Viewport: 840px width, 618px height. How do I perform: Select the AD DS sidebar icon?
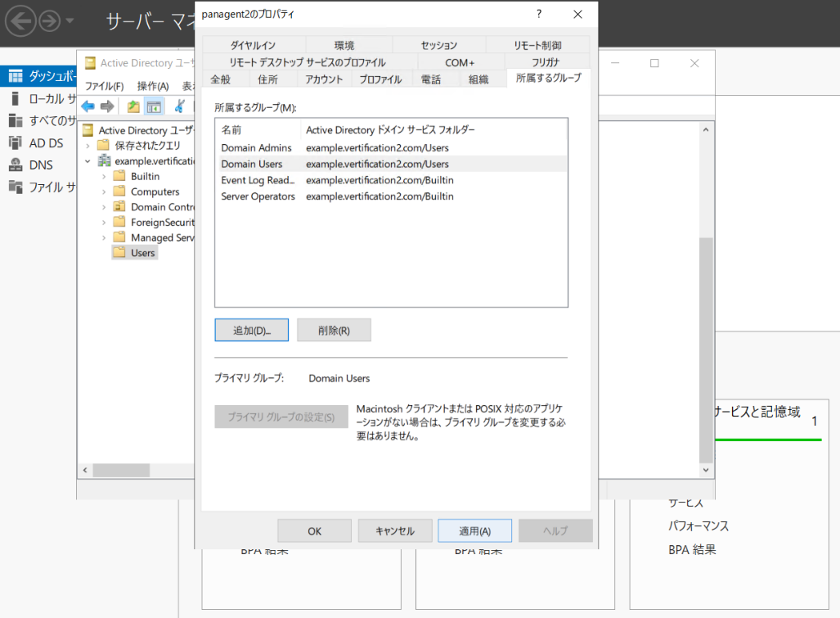tap(16, 142)
